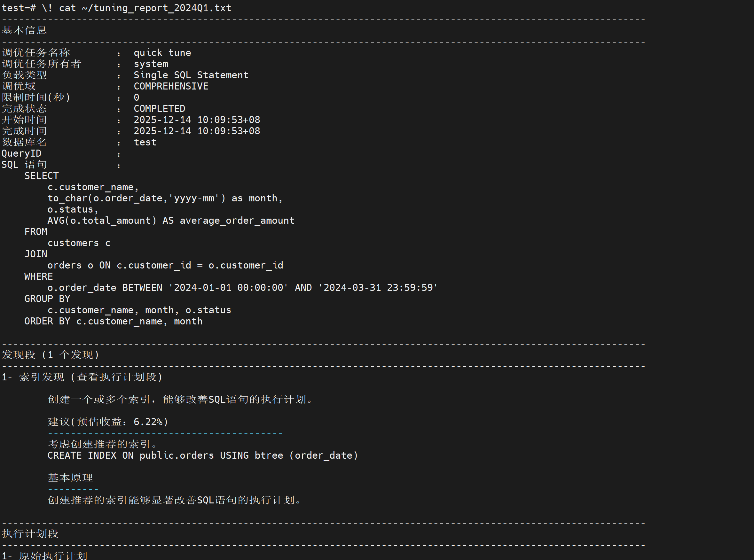Click the to_char(o.order_date,'yyyy-mm') line

(165, 198)
